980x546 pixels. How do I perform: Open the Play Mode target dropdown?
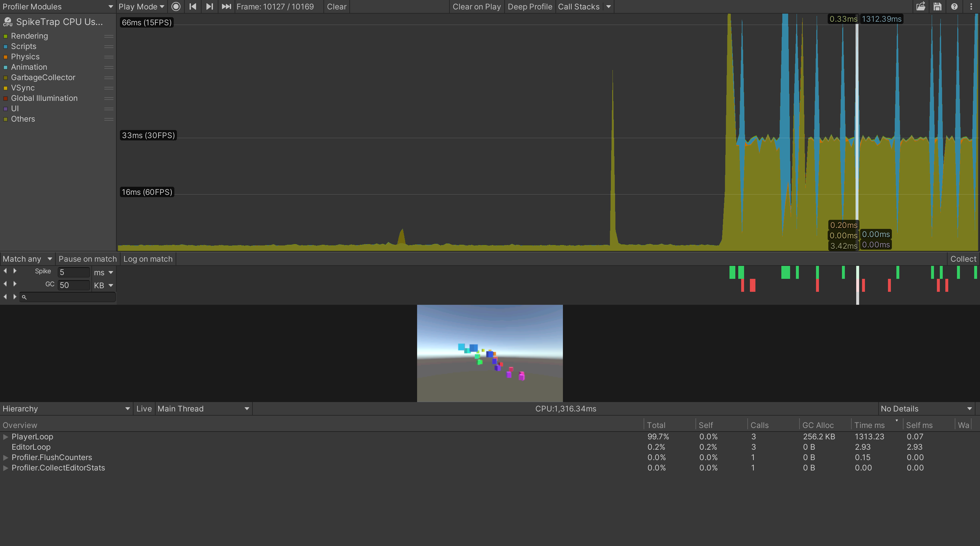141,6
